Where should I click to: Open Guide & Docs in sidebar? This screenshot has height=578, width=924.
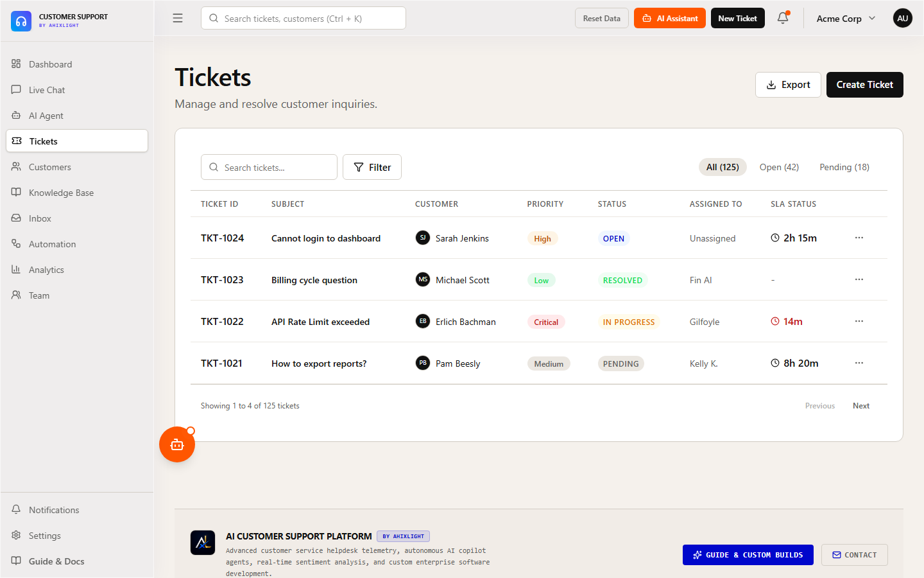pyautogui.click(x=77, y=561)
